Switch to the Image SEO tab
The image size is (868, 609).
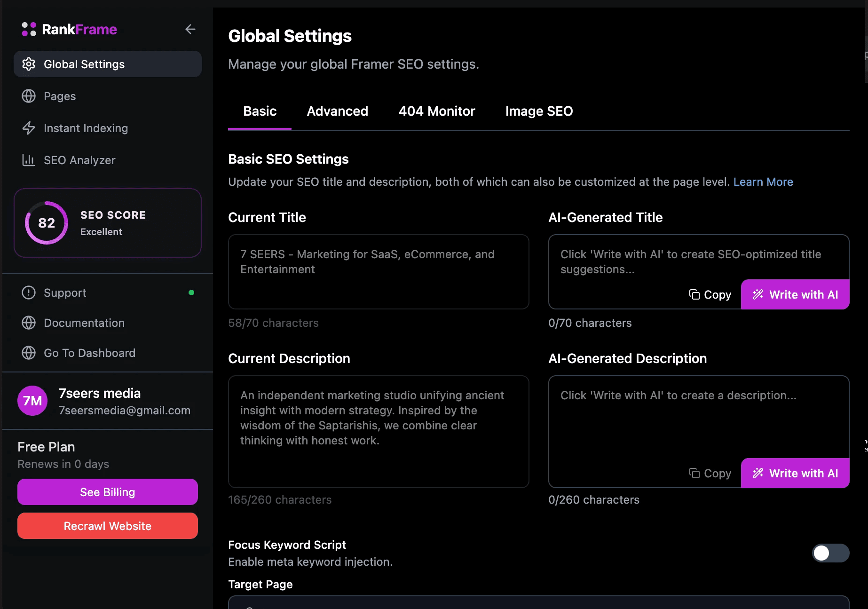click(x=539, y=111)
